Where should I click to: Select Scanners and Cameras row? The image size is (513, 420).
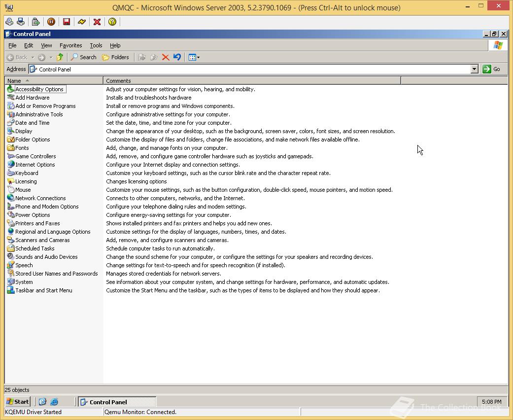(38, 240)
